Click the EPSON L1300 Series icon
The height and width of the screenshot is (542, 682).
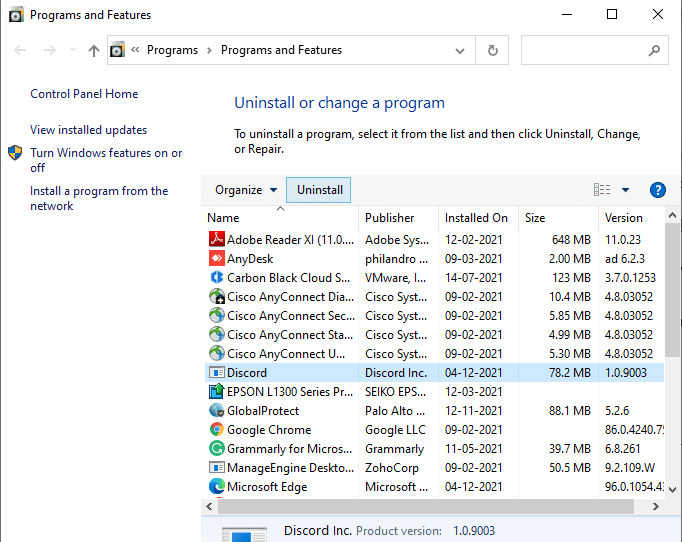(x=217, y=391)
